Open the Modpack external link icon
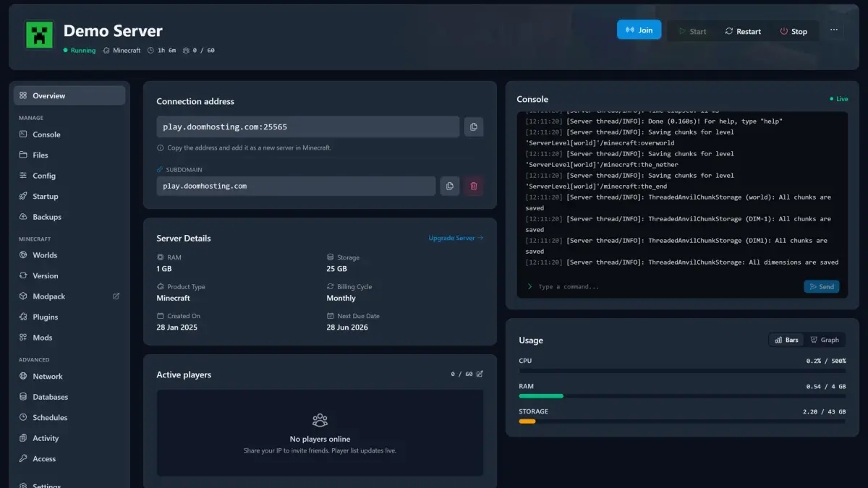This screenshot has width=868, height=488. (116, 296)
